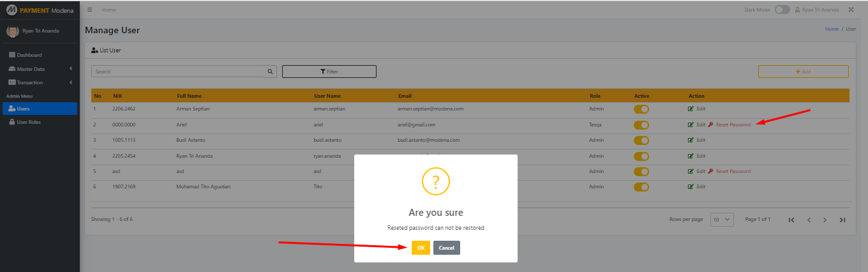868x272 pixels.
Task: Click the search magnifier icon
Action: coord(270,72)
